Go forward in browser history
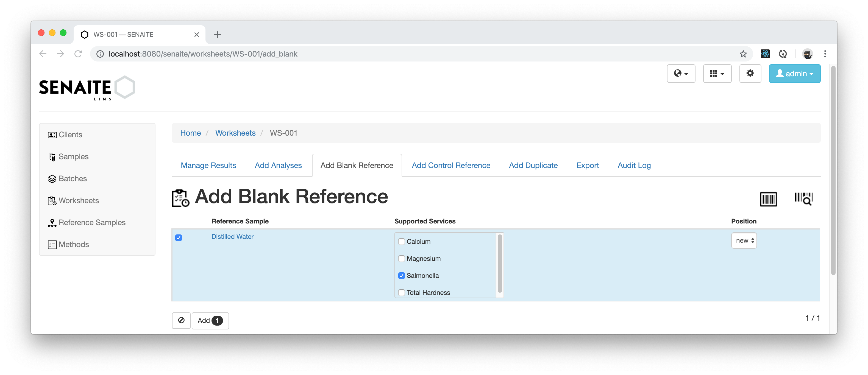Viewport: 868px width, 375px height. point(60,54)
